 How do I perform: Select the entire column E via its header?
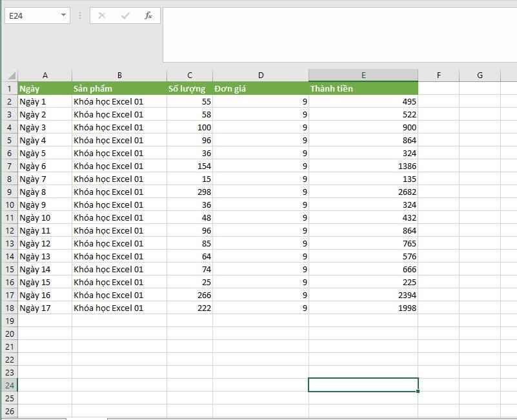363,75
